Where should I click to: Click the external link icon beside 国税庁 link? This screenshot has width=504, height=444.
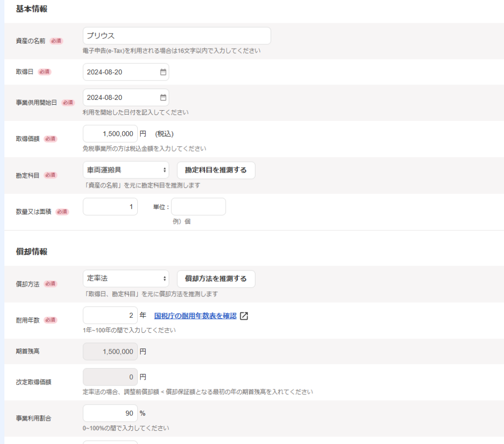click(x=244, y=316)
